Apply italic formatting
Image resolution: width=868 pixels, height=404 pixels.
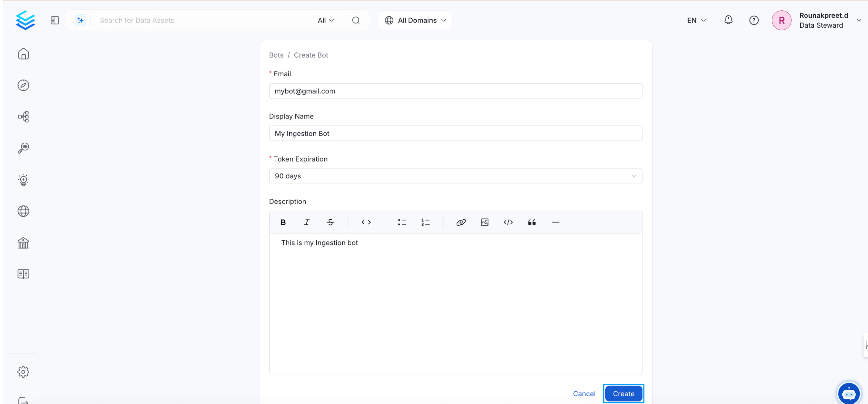pos(306,222)
